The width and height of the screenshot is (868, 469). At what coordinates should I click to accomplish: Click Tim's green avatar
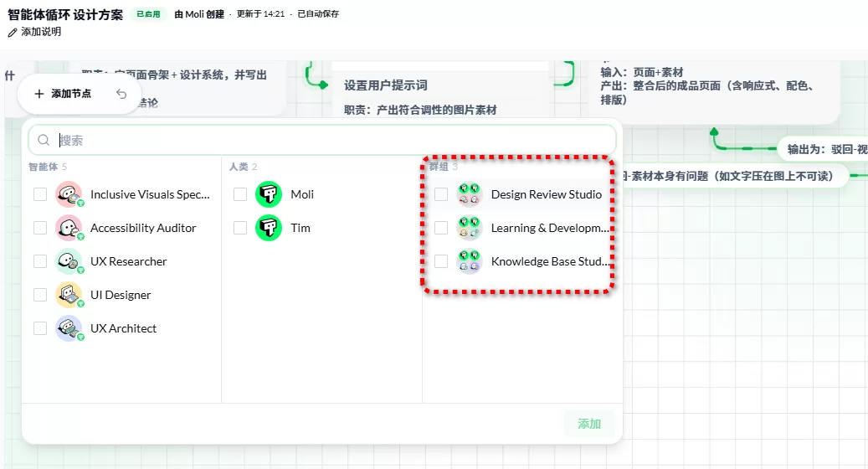click(269, 228)
